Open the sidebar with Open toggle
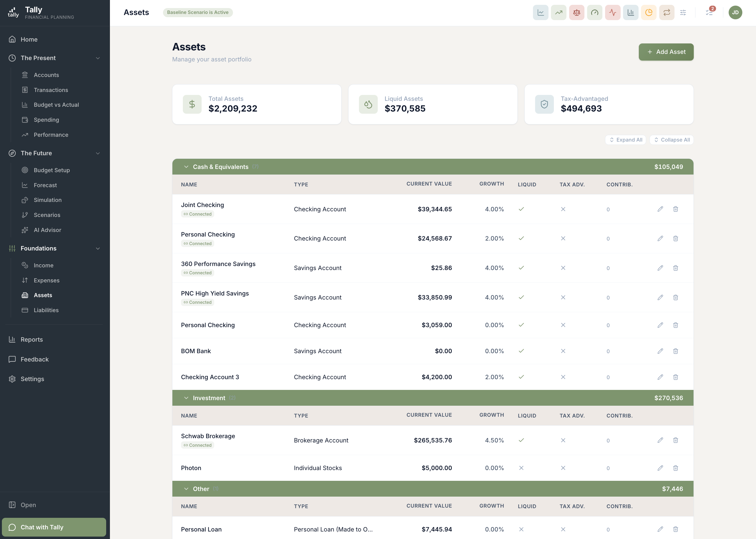The image size is (756, 539). click(22, 505)
